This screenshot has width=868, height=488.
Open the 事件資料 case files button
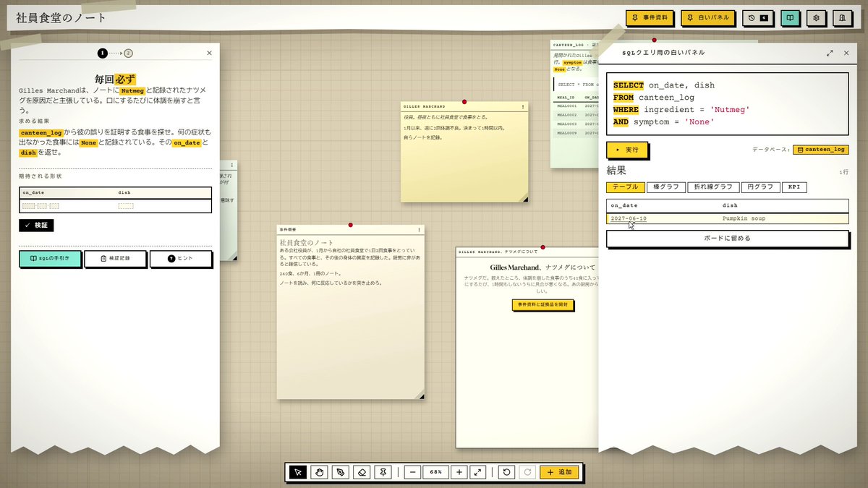pos(650,18)
